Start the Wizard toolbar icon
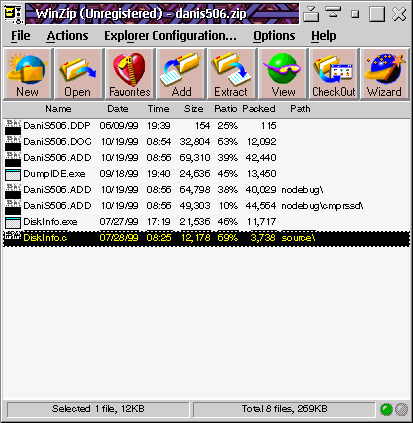This screenshot has height=423, width=413. pyautogui.click(x=385, y=74)
